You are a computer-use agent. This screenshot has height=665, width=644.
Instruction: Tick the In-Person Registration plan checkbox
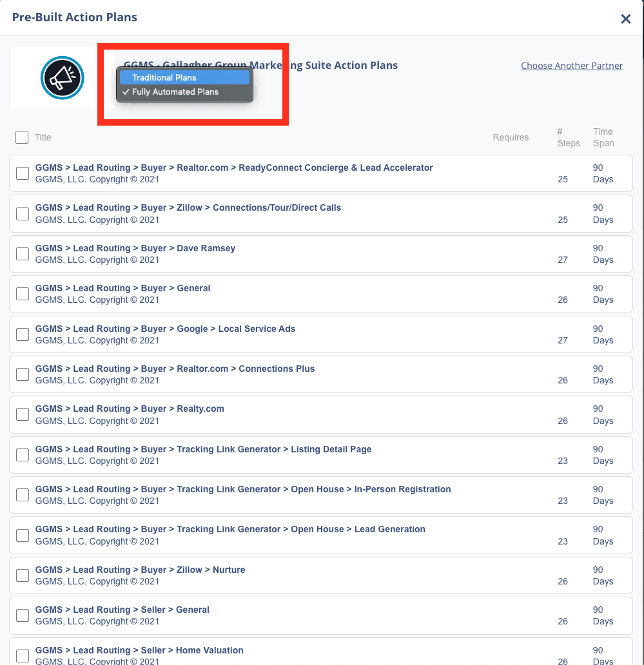pos(23,495)
